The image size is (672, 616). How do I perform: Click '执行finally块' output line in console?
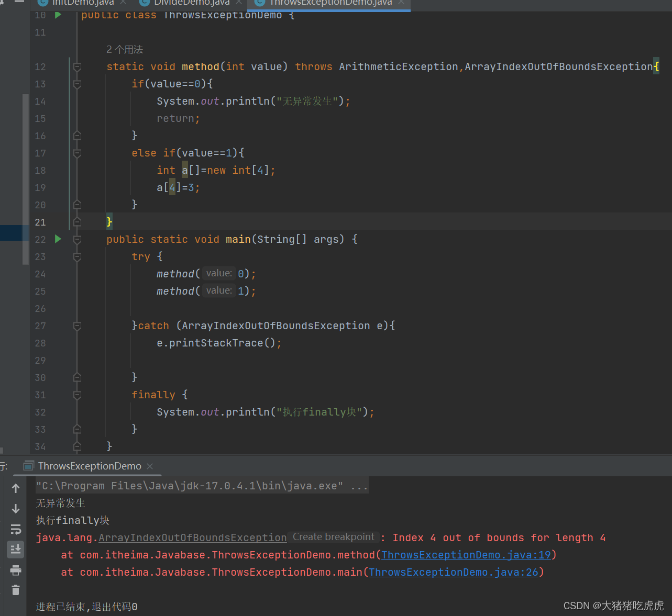(72, 520)
